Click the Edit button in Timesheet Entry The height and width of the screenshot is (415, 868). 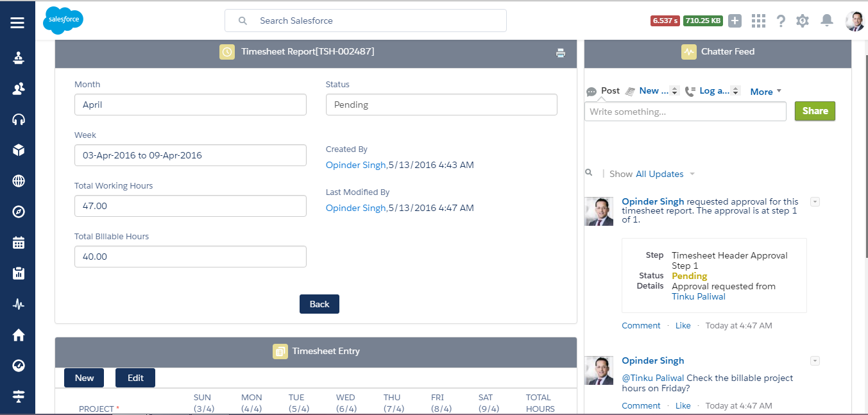(x=135, y=378)
